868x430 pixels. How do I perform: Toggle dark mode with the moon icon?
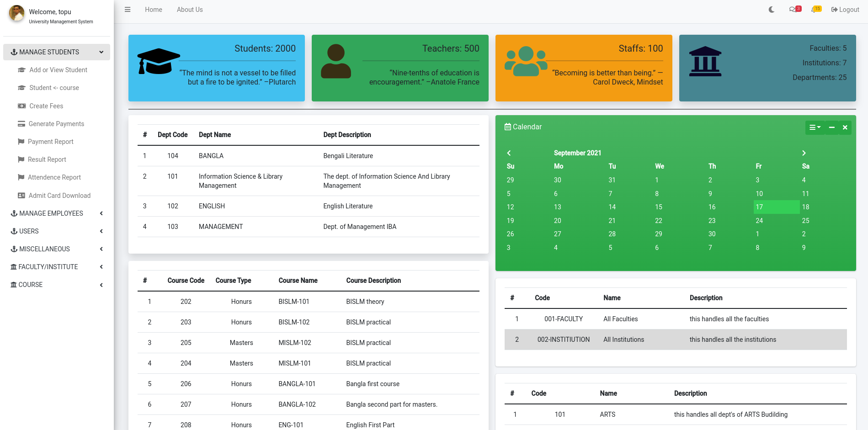pos(771,9)
